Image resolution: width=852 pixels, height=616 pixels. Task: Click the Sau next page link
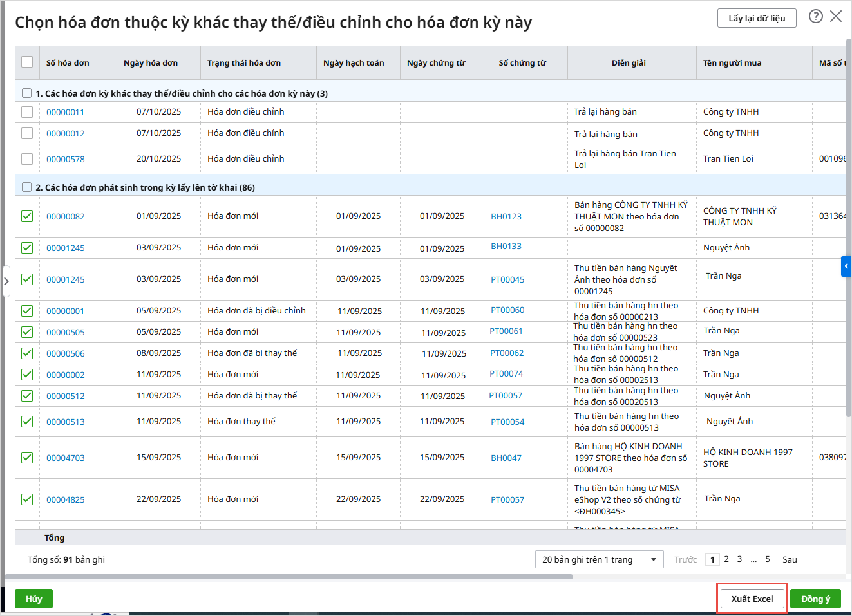[790, 560]
